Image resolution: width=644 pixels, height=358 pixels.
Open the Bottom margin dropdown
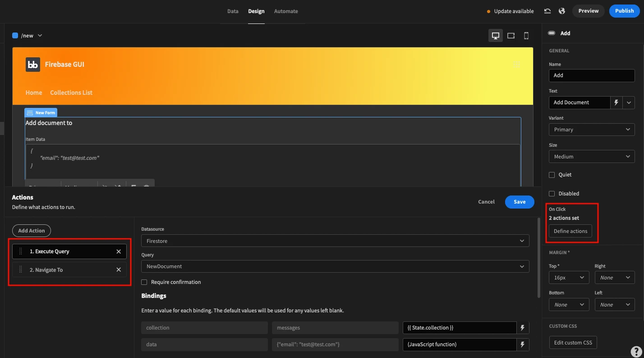pos(569,305)
